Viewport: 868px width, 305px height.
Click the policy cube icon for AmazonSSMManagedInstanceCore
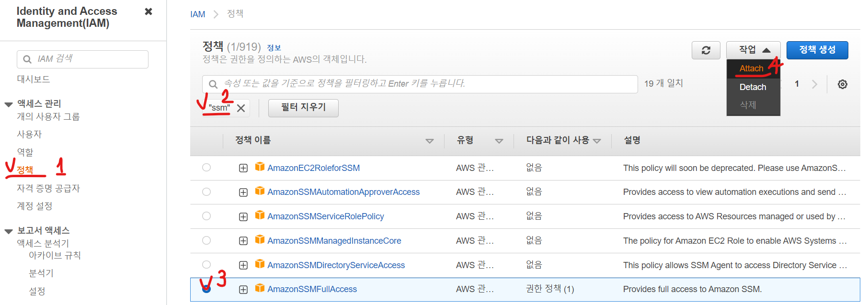click(260, 239)
